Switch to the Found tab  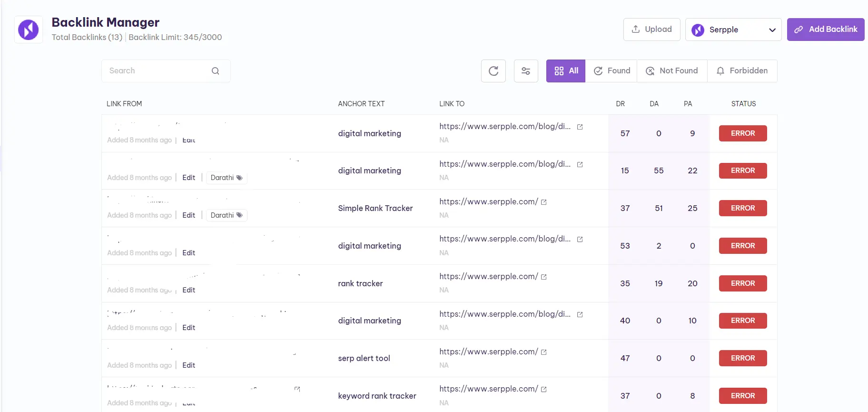[x=612, y=71]
